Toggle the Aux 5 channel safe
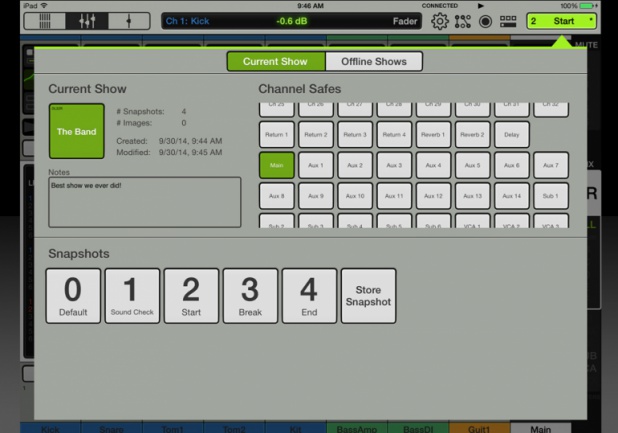The height and width of the screenshot is (433, 618). click(472, 165)
